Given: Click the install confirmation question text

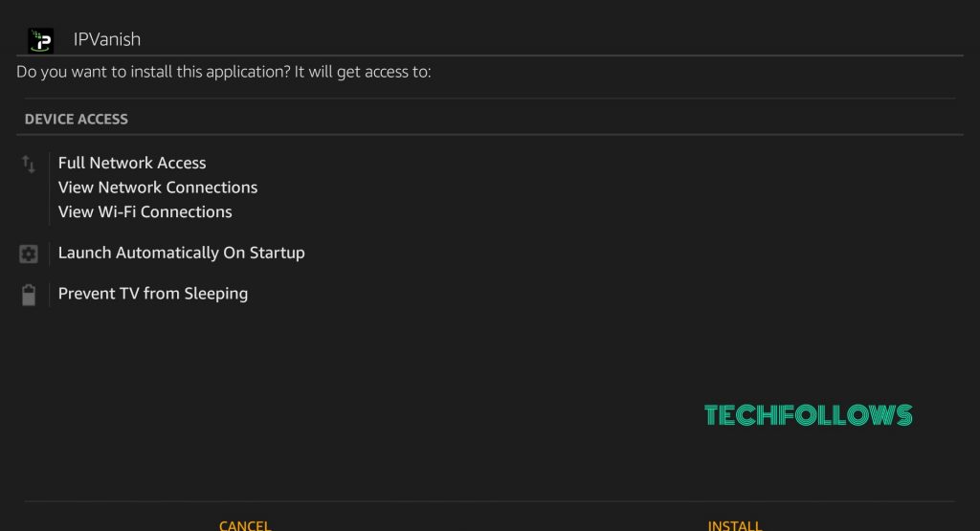Looking at the screenshot, I should [x=224, y=72].
